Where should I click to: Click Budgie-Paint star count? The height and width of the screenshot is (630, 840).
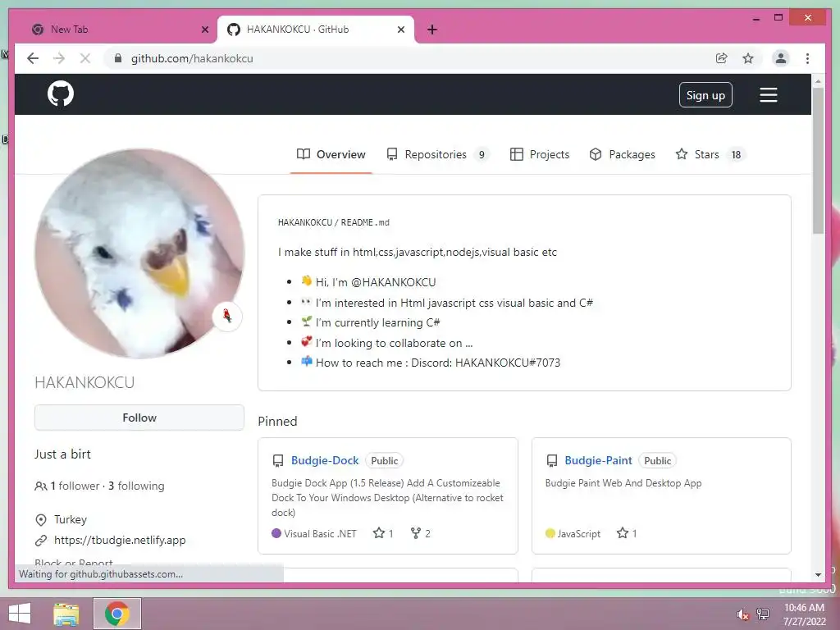[x=627, y=533]
